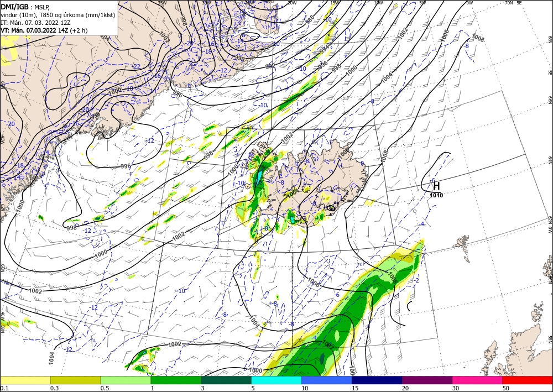Select the 990 isobar label
Viewport: 553px width, 392px height.
[240, 58]
